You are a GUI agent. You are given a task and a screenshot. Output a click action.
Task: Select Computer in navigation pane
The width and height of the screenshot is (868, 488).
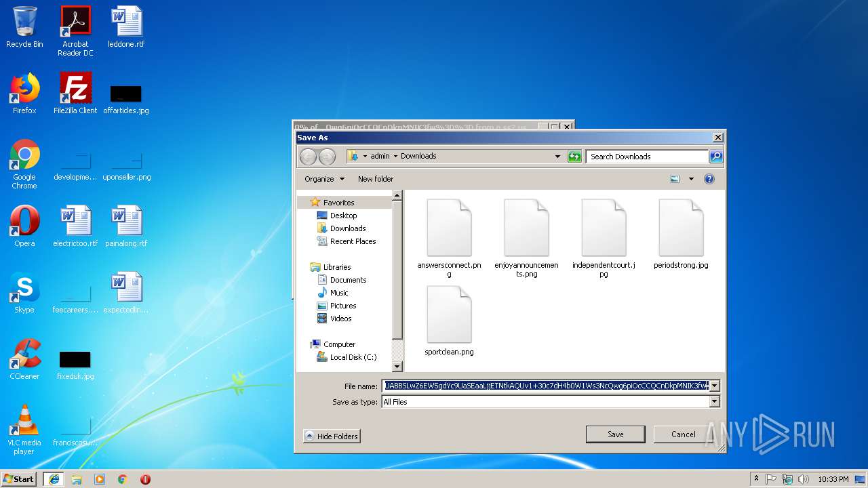point(339,344)
